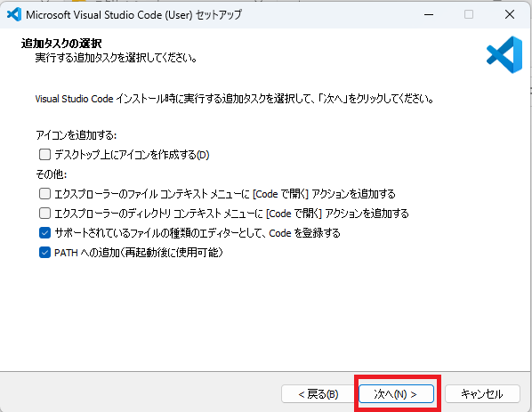Click the large VS Code logo

click(x=504, y=54)
